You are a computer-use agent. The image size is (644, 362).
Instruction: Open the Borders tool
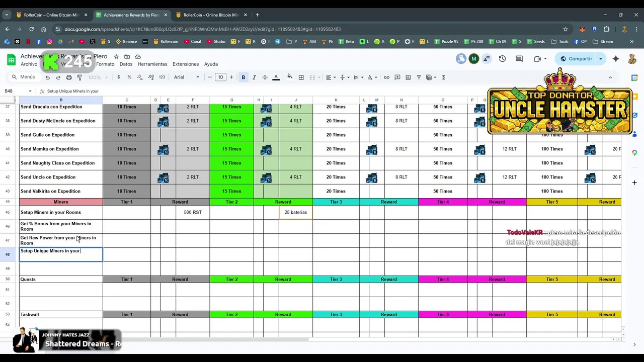[301, 77]
